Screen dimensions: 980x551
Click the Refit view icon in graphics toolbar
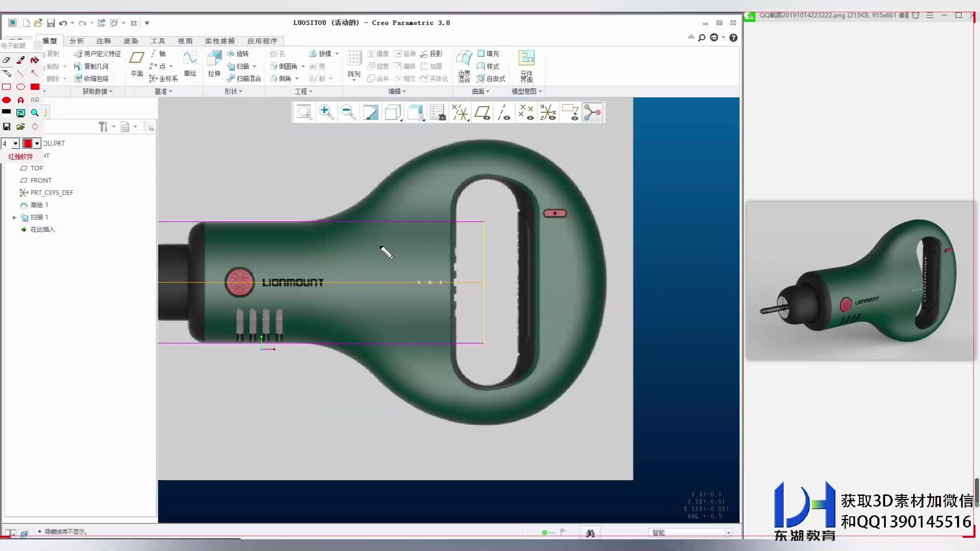click(x=304, y=112)
